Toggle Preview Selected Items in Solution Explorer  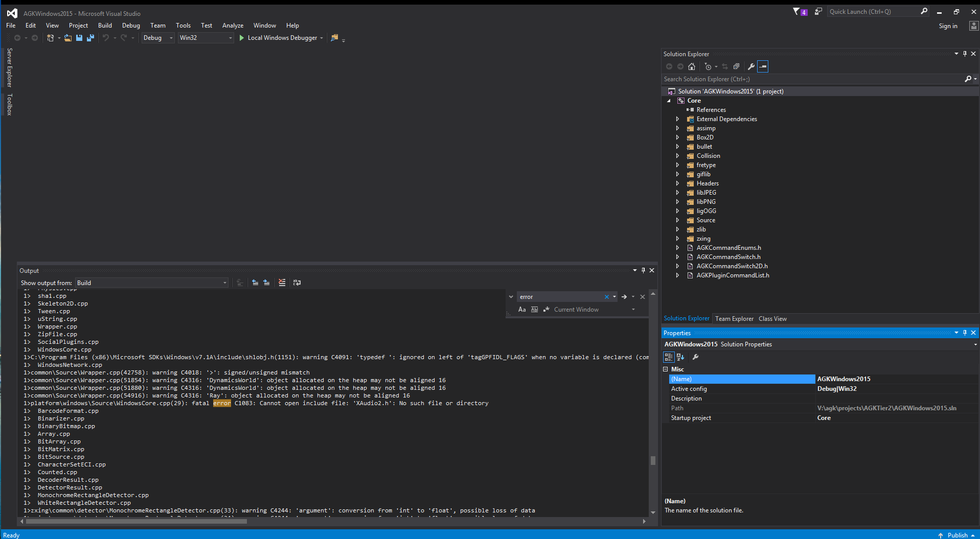pos(763,66)
